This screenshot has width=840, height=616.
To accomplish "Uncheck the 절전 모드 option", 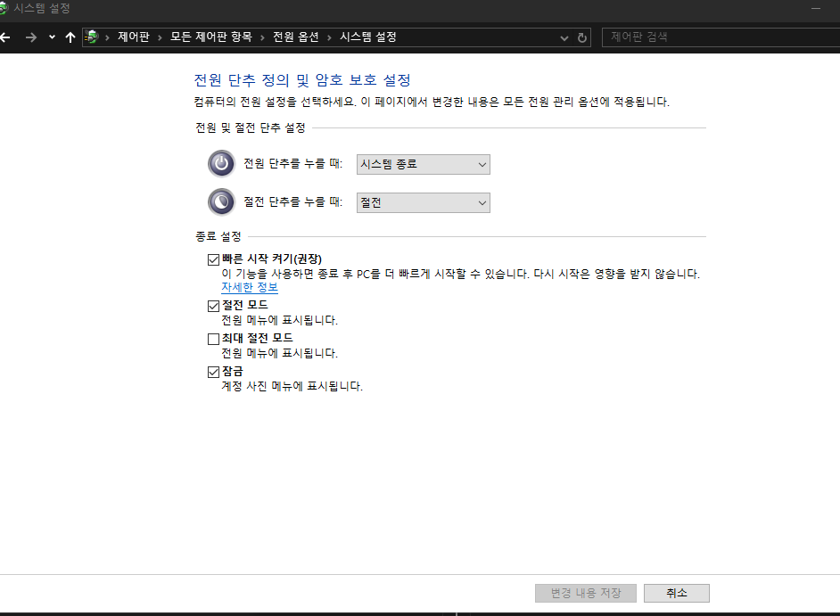I will [213, 305].
